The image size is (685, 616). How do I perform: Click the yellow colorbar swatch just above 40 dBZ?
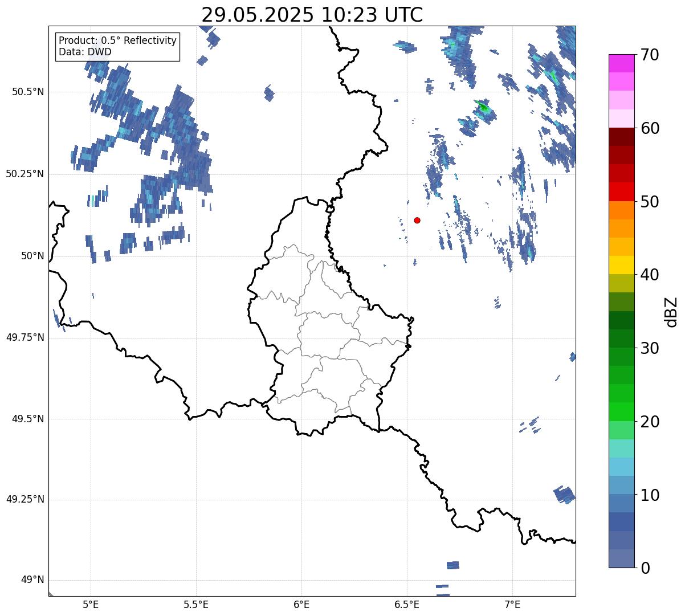[x=622, y=265]
